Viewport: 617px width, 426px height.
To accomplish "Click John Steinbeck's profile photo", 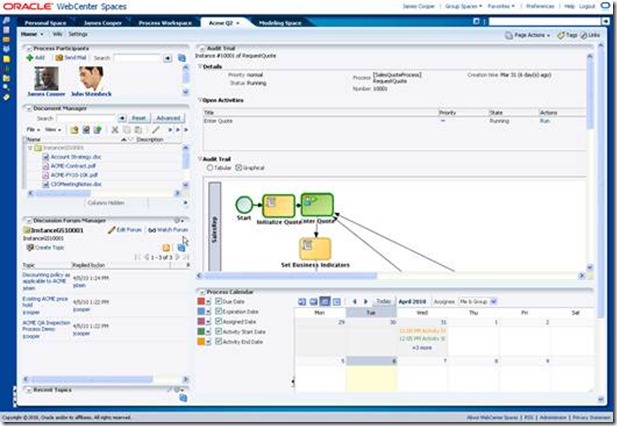I will click(x=91, y=78).
